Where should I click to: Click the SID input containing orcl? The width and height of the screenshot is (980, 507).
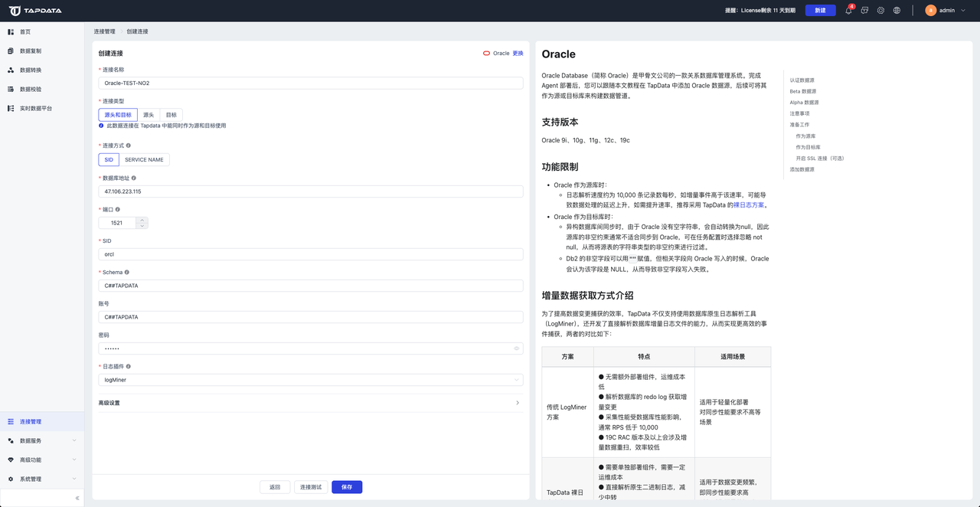pyautogui.click(x=311, y=254)
